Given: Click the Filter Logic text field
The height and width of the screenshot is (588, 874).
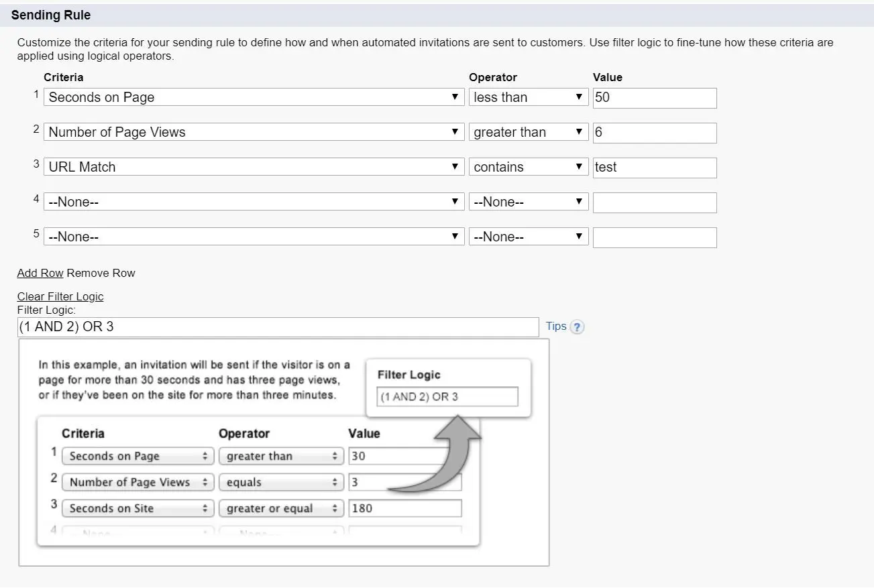Looking at the screenshot, I should pyautogui.click(x=278, y=327).
